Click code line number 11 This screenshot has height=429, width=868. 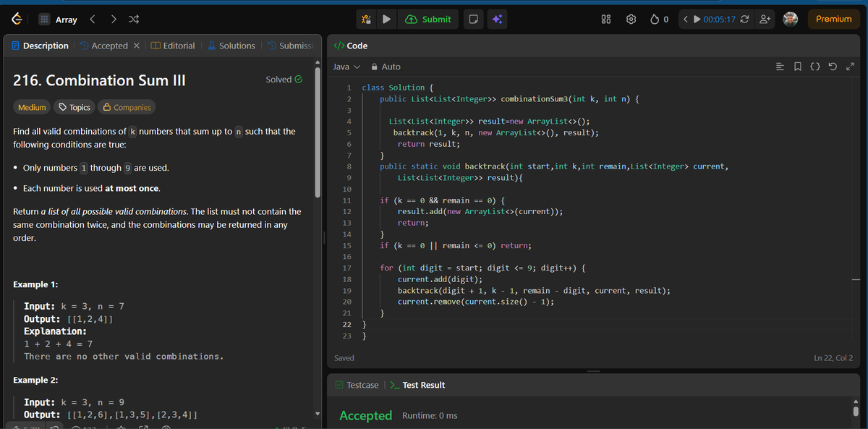[346, 200]
